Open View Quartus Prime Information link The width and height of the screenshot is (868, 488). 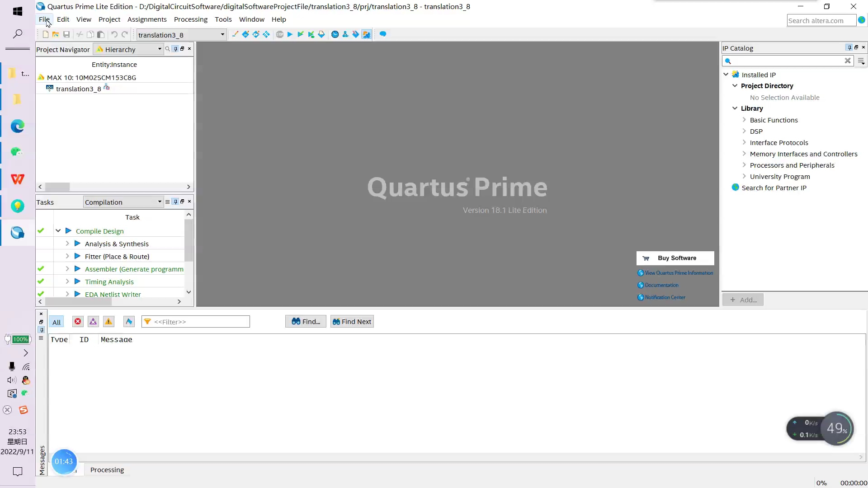[x=675, y=273]
